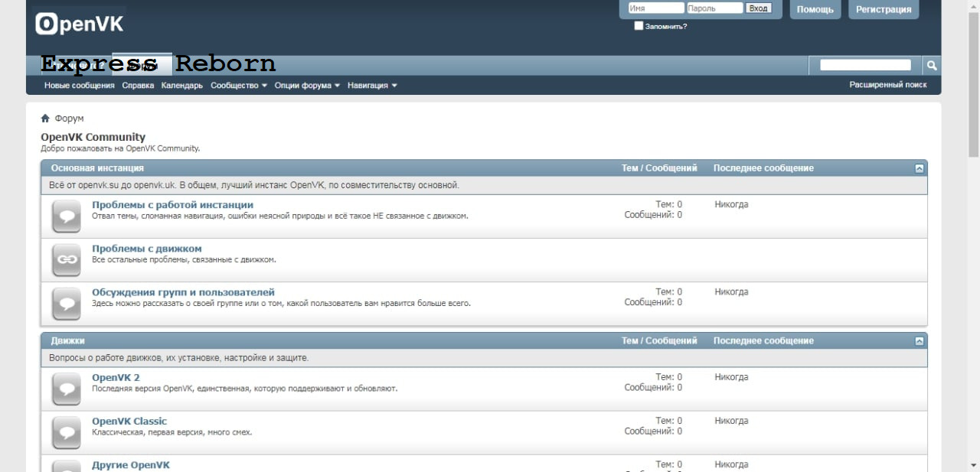
Task: Click the search magnifier button
Action: tap(931, 65)
